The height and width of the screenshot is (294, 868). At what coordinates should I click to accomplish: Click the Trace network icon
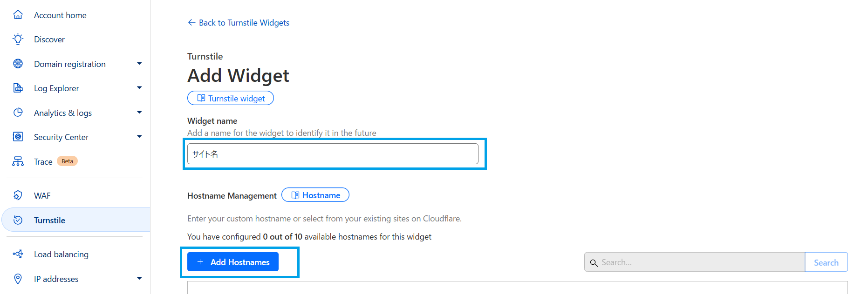point(18,161)
